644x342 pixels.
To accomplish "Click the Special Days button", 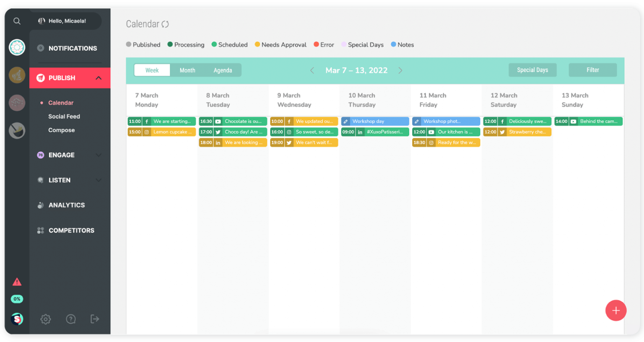I will 532,70.
